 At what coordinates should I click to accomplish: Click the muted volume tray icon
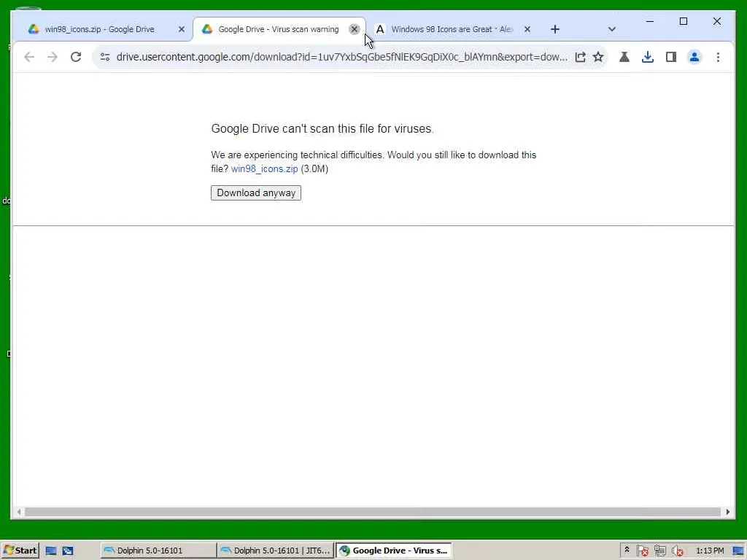click(678, 551)
